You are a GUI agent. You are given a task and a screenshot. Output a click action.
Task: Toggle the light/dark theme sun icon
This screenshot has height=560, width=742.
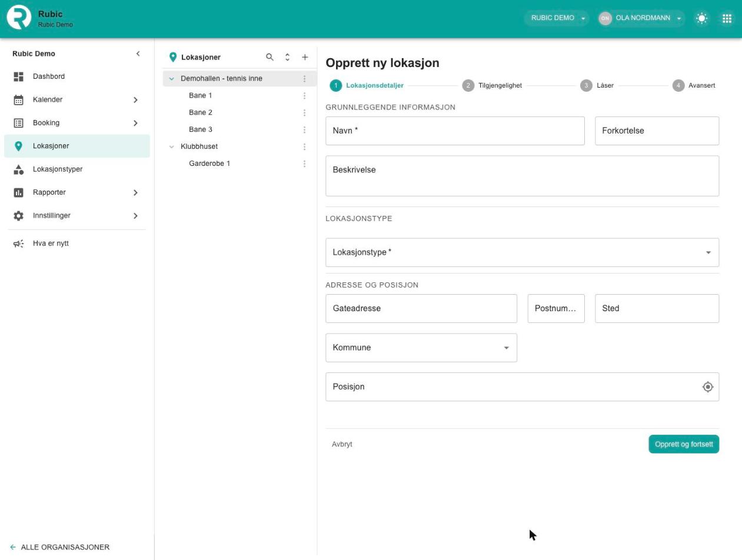click(x=701, y=18)
